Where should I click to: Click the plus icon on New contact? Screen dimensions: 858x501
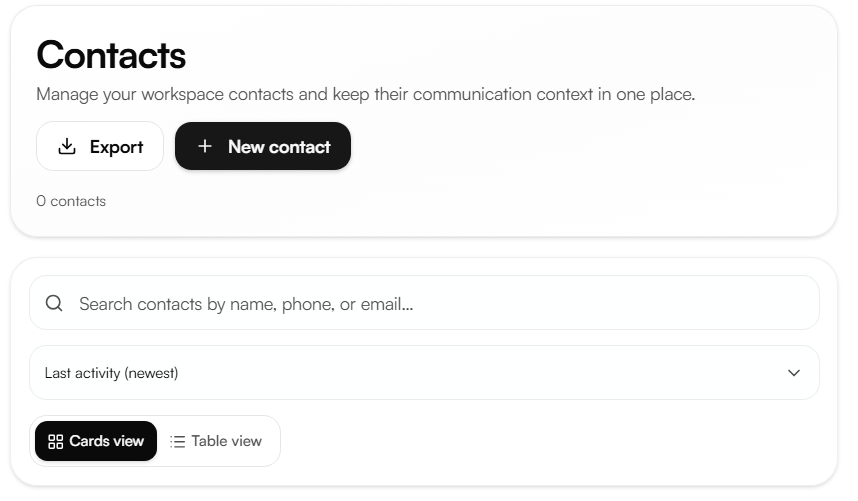[x=205, y=146]
